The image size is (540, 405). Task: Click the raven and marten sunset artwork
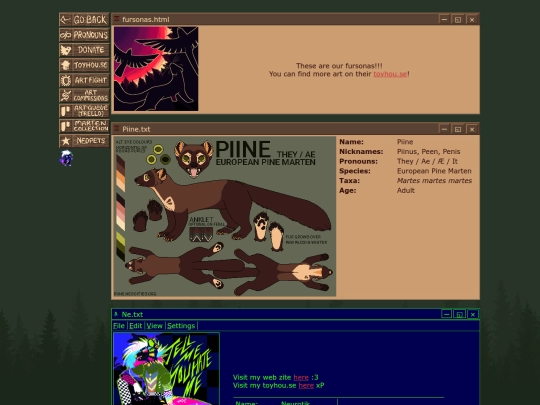tap(156, 69)
